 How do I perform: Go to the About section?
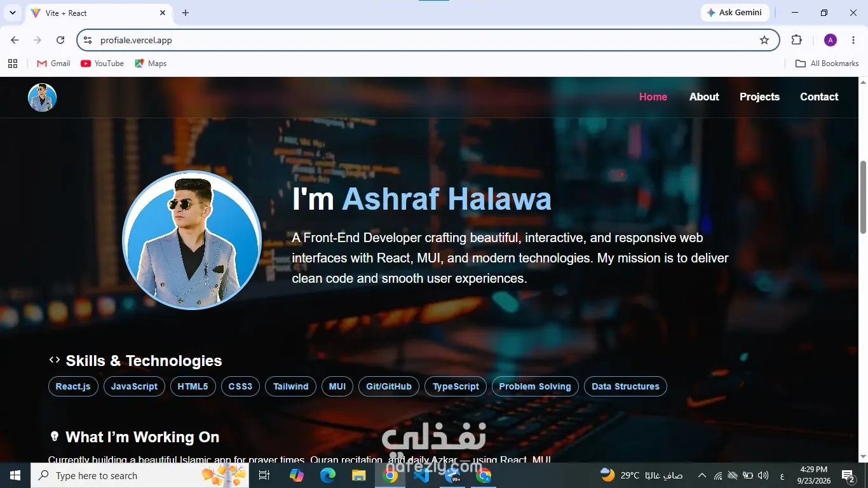coord(704,97)
